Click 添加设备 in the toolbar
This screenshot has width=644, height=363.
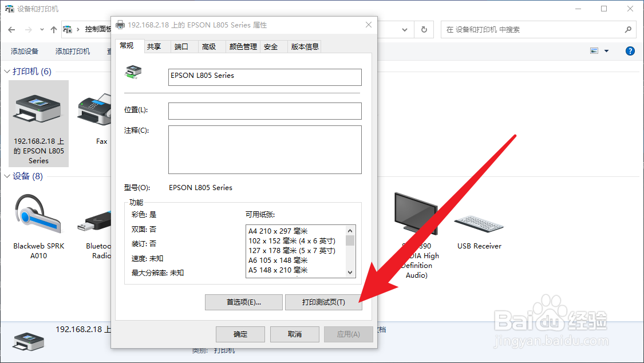(x=24, y=52)
